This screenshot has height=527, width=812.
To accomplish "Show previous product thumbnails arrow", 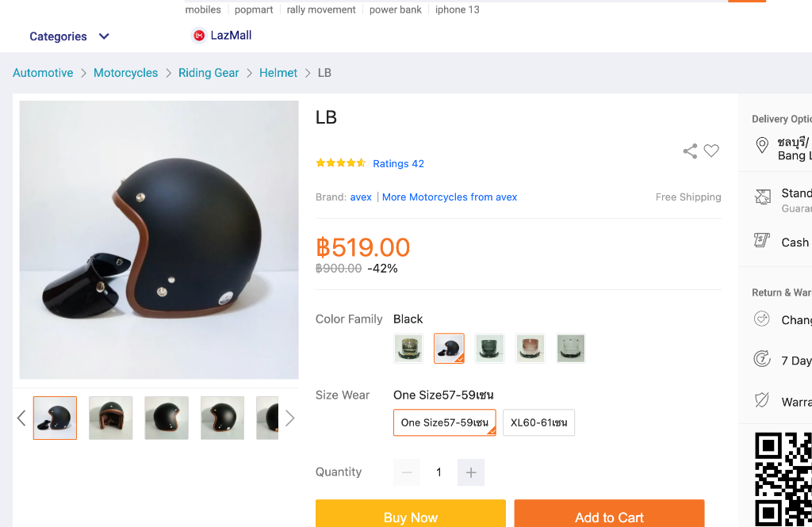I will (x=21, y=418).
